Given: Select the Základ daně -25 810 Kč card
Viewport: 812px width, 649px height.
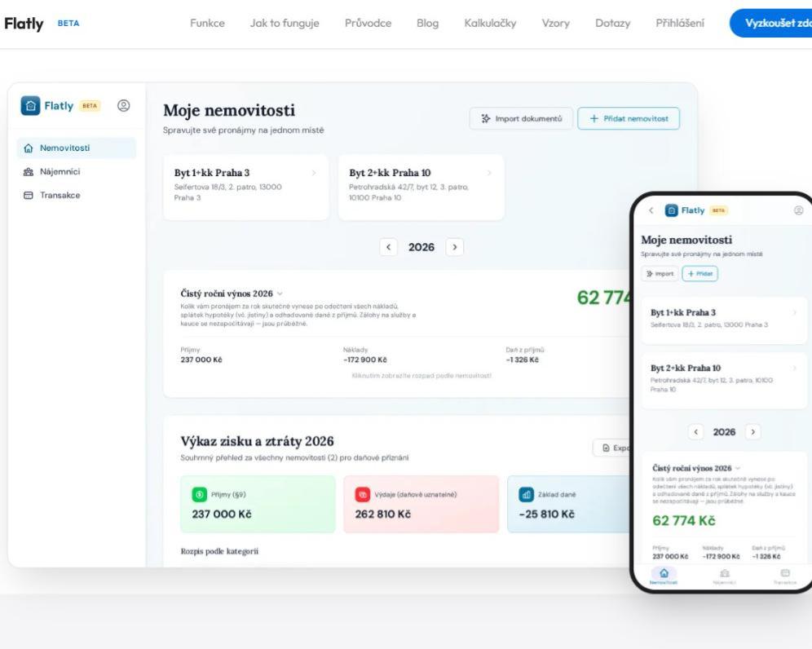Looking at the screenshot, I should [x=570, y=505].
